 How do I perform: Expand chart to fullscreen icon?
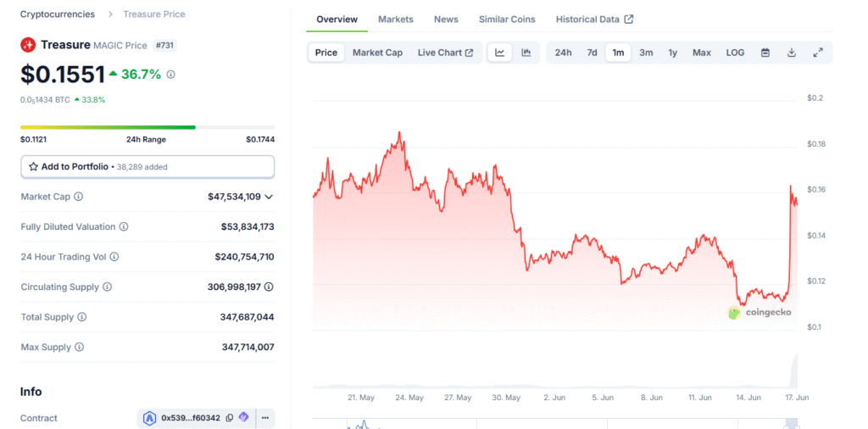[818, 53]
